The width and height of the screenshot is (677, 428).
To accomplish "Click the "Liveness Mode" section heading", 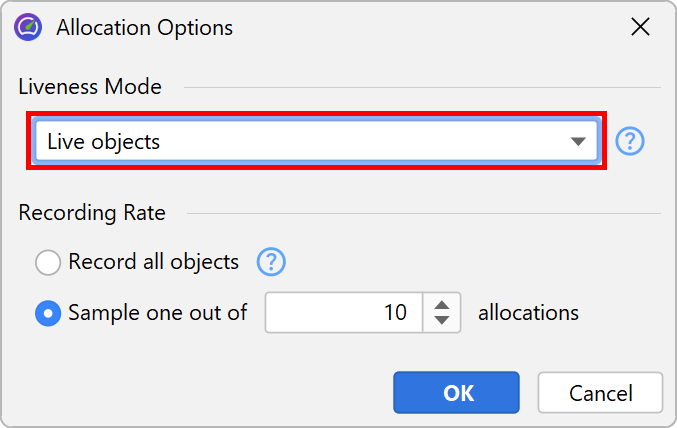I will [x=90, y=87].
